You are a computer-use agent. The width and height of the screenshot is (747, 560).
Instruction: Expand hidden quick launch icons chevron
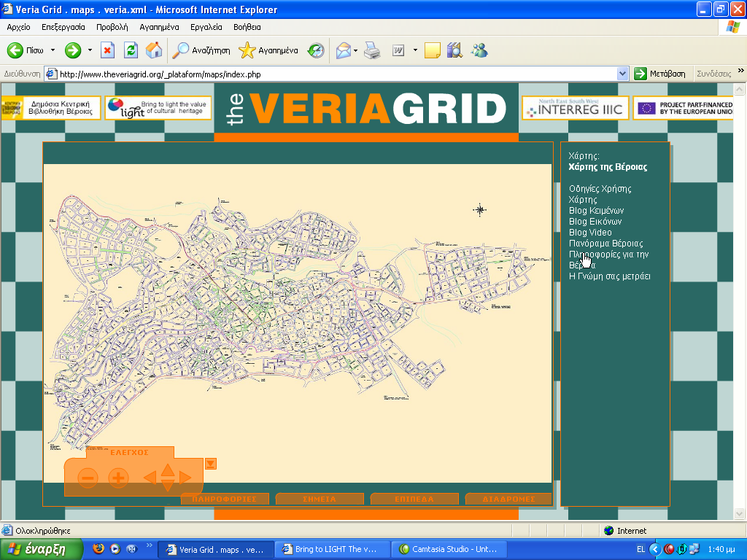pyautogui.click(x=149, y=545)
